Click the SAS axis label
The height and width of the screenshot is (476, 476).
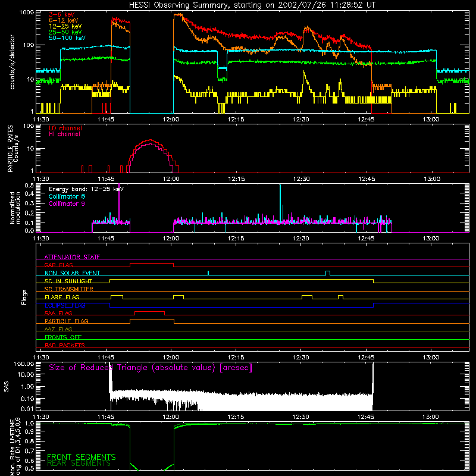(x=7, y=387)
